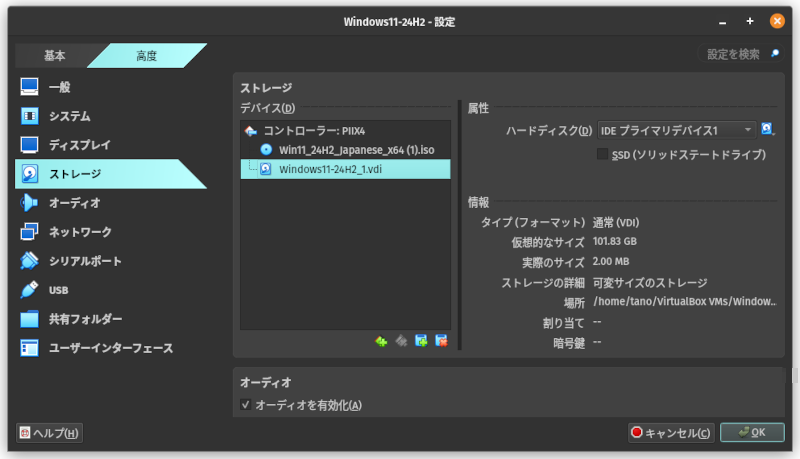Click the キャンセル button
800x459 pixels.
click(670, 433)
